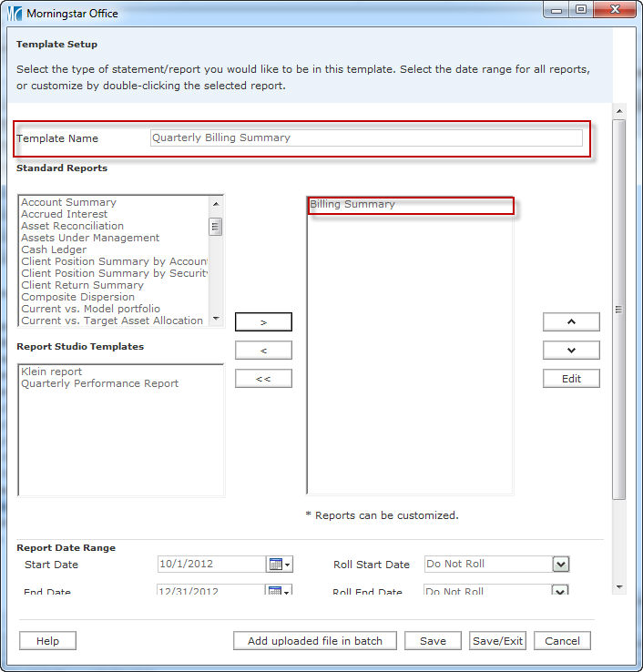643x672 pixels.
Task: Select Accrued Interest from Standard Reports
Action: click(64, 214)
